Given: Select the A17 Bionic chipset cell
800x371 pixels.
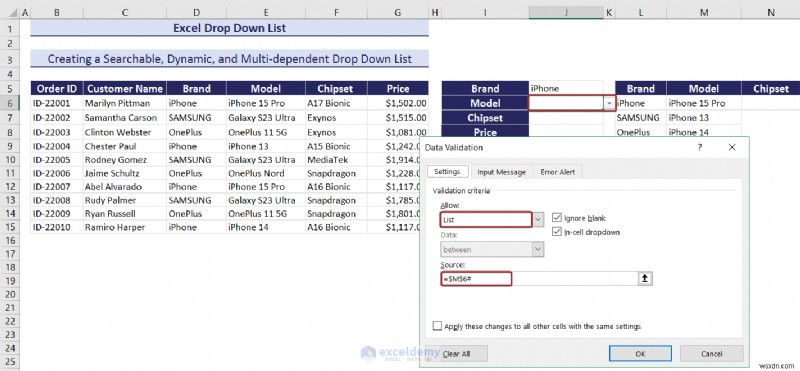Looking at the screenshot, I should (x=336, y=103).
